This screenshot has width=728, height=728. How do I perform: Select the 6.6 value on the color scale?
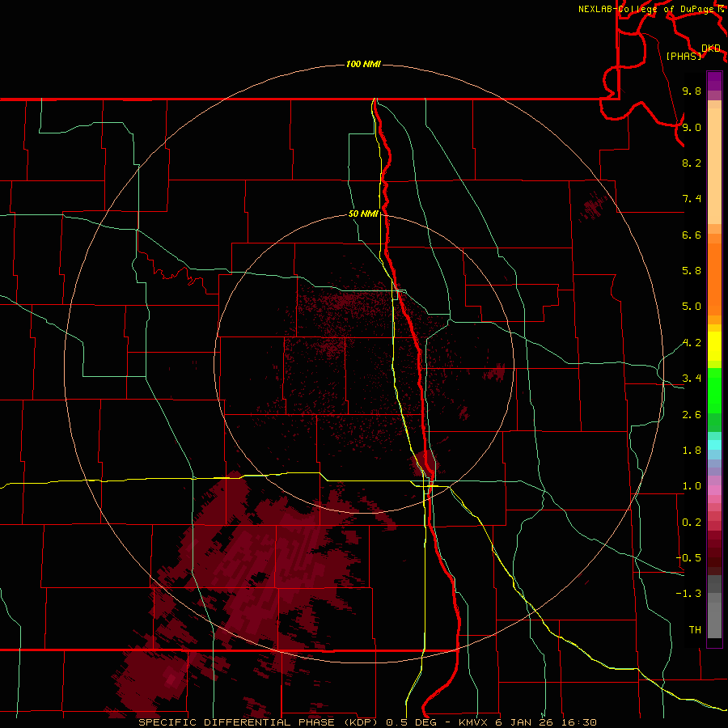[692, 235]
